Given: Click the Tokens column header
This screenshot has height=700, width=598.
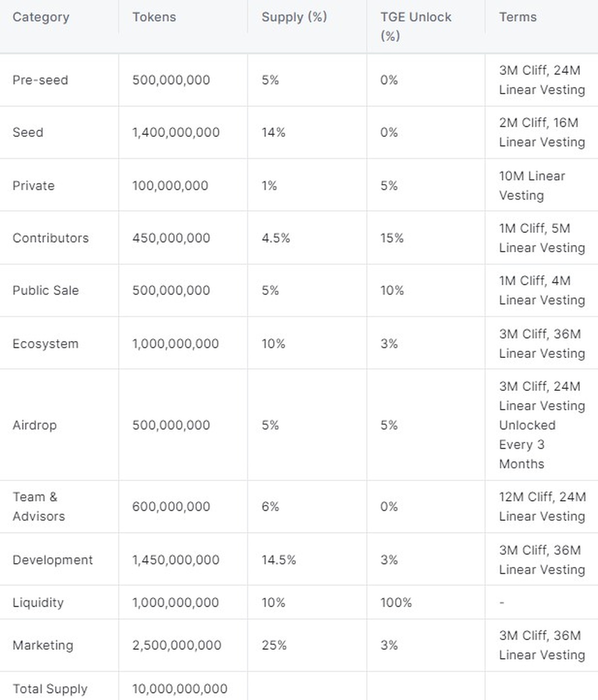Looking at the screenshot, I should pyautogui.click(x=154, y=17).
